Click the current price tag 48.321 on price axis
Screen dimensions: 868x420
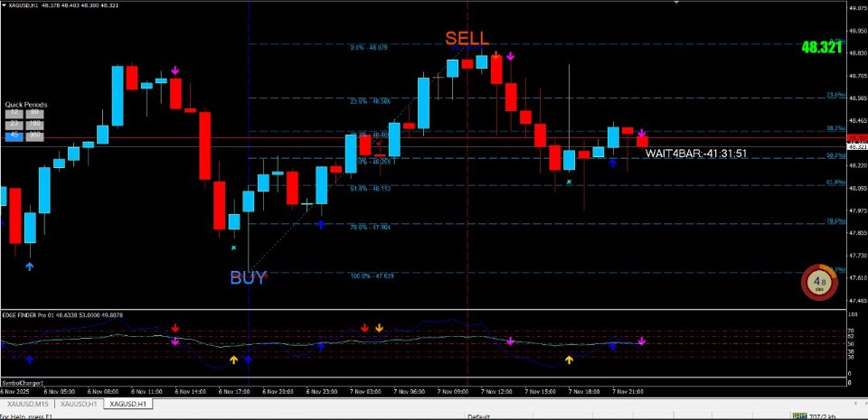click(857, 147)
